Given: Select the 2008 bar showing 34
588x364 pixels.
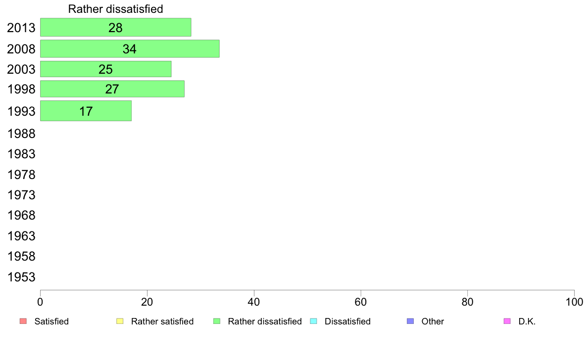Looking at the screenshot, I should click(x=130, y=49).
